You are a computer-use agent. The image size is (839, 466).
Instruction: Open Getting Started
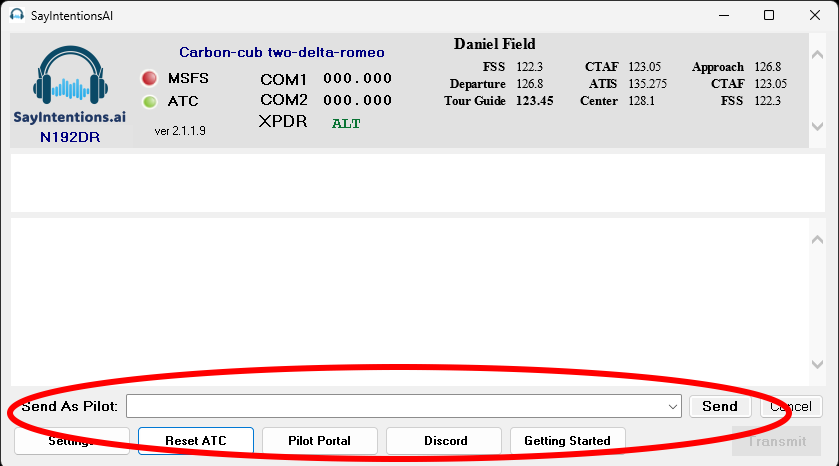567,441
